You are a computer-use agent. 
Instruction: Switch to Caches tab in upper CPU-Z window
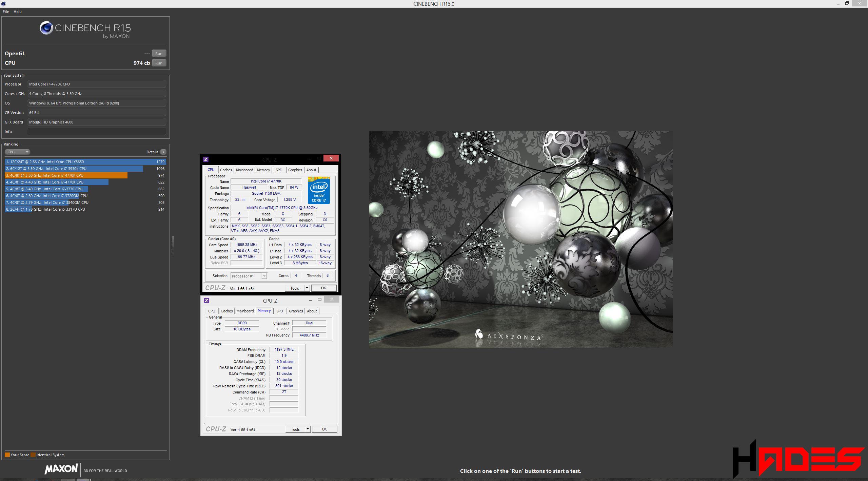pos(226,170)
